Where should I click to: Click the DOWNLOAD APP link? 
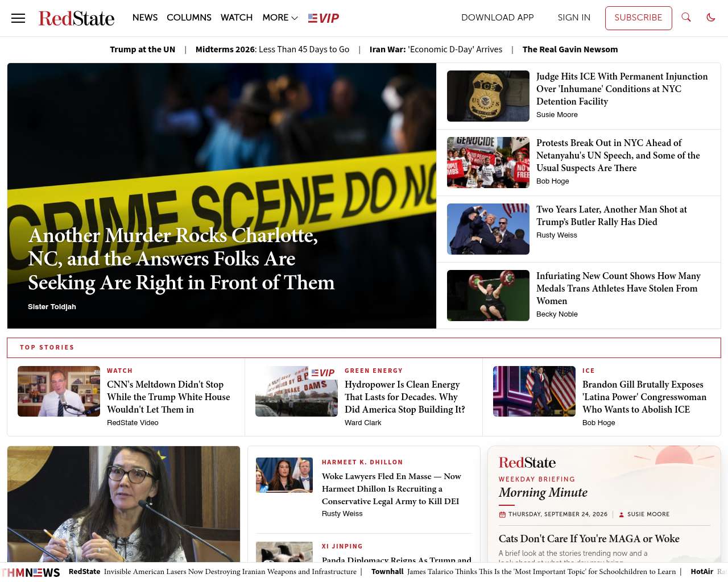coord(498,18)
